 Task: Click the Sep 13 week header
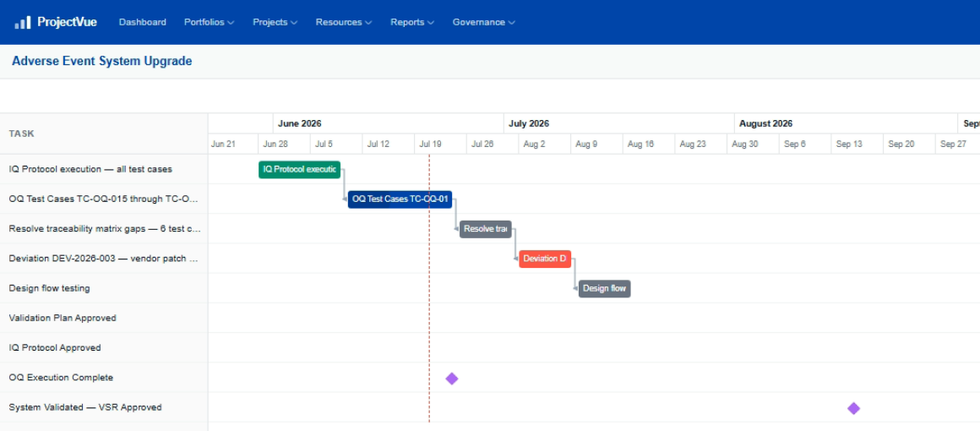pos(857,144)
